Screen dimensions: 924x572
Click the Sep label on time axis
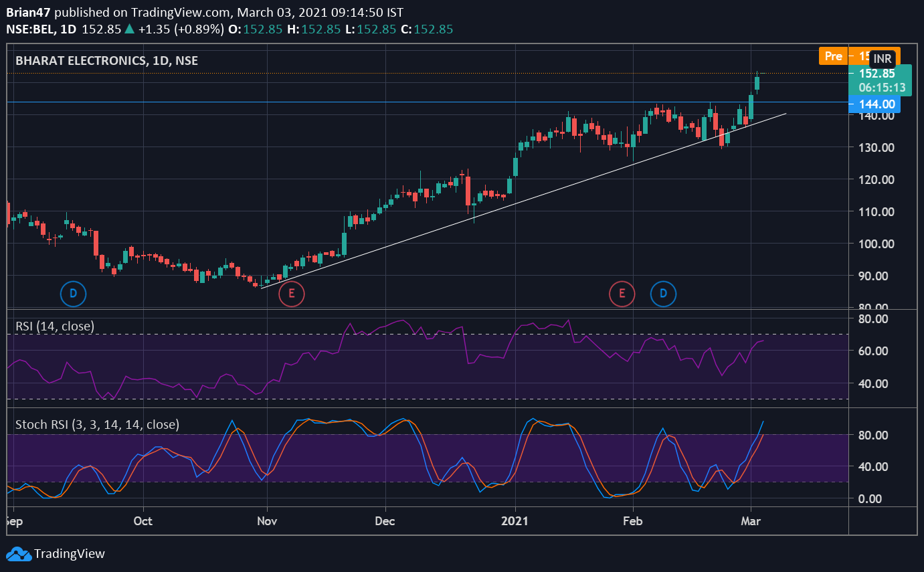click(x=15, y=520)
